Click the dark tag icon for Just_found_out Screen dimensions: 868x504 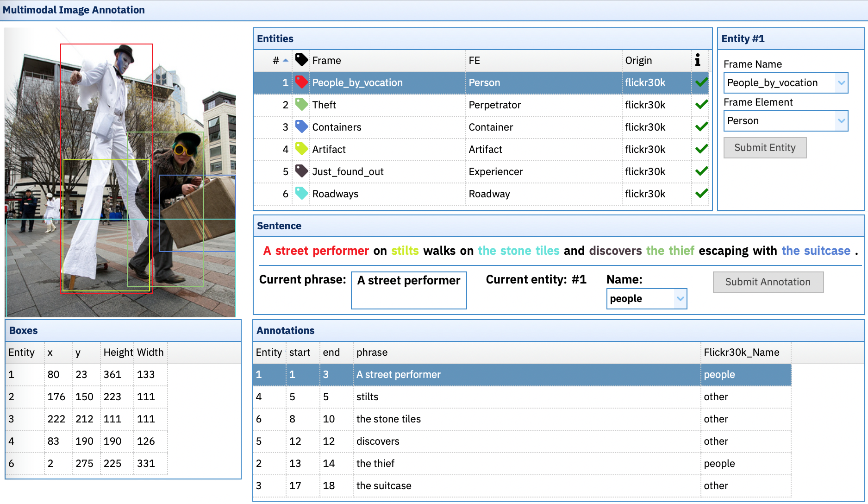301,171
